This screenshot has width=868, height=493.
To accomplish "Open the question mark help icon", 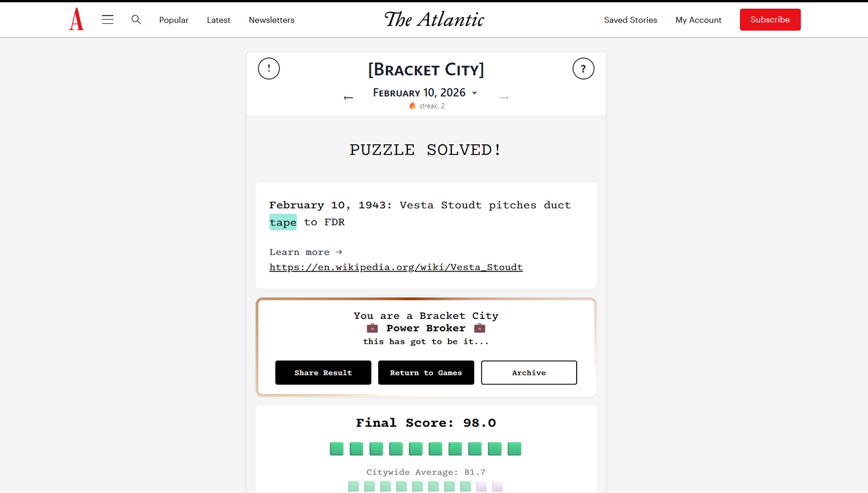I will pyautogui.click(x=583, y=69).
